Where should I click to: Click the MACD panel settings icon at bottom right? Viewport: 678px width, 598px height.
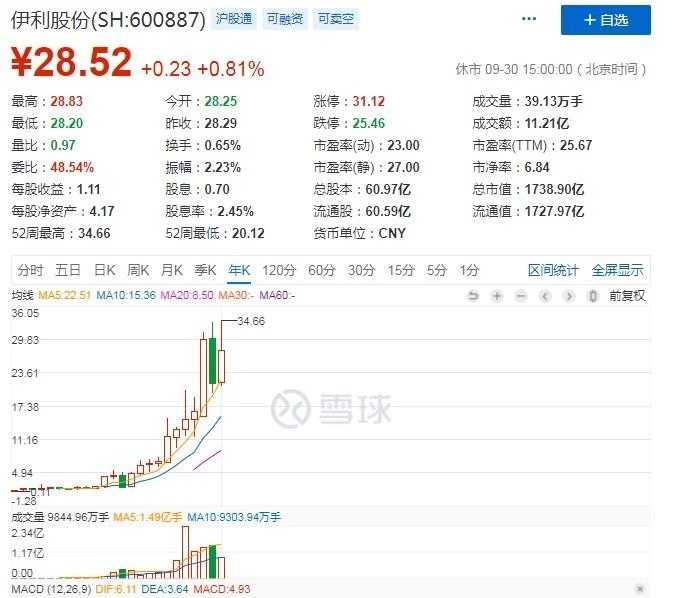click(640, 588)
